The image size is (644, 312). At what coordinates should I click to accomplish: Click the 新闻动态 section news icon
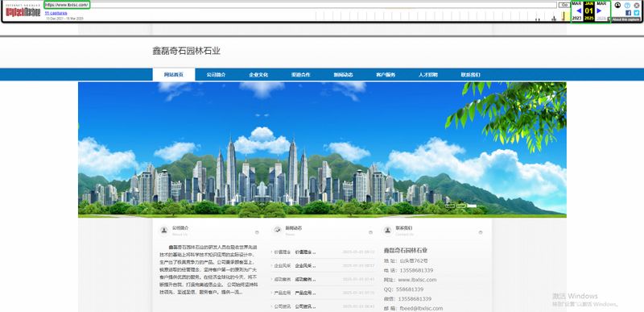click(278, 231)
